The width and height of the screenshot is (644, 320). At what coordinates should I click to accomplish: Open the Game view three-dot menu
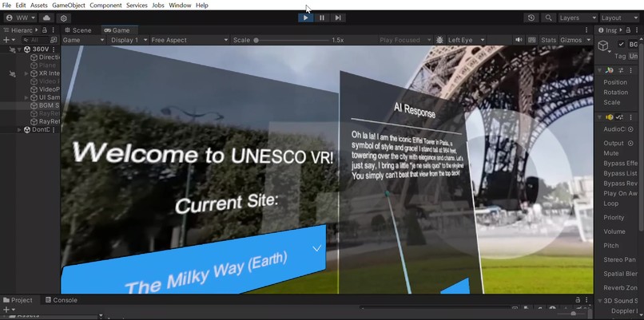tap(586, 30)
